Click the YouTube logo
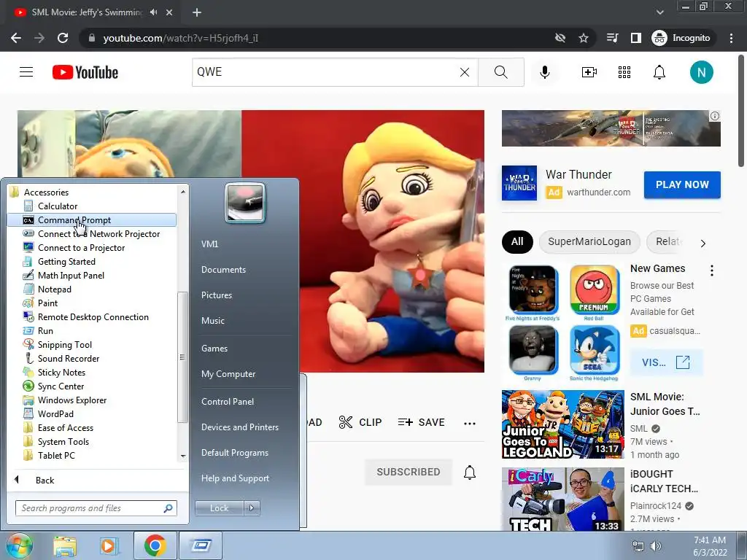Viewport: 747px width, 560px height. coord(85,72)
